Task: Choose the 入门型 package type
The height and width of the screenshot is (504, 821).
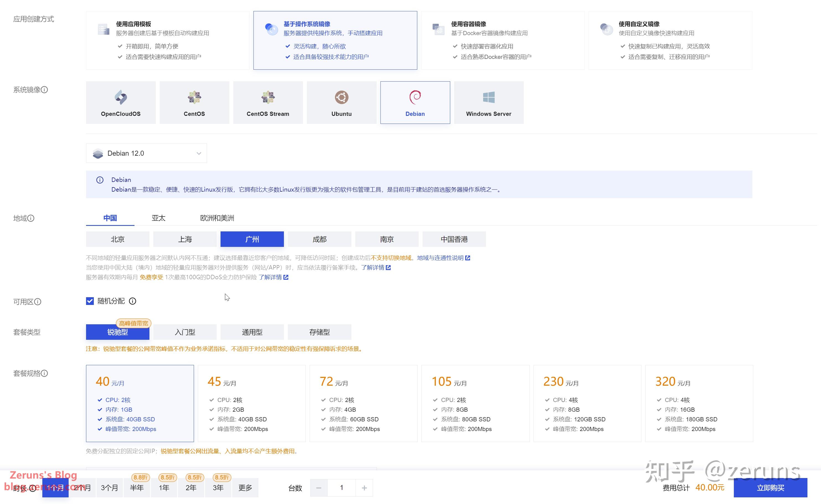Action: 185,332
